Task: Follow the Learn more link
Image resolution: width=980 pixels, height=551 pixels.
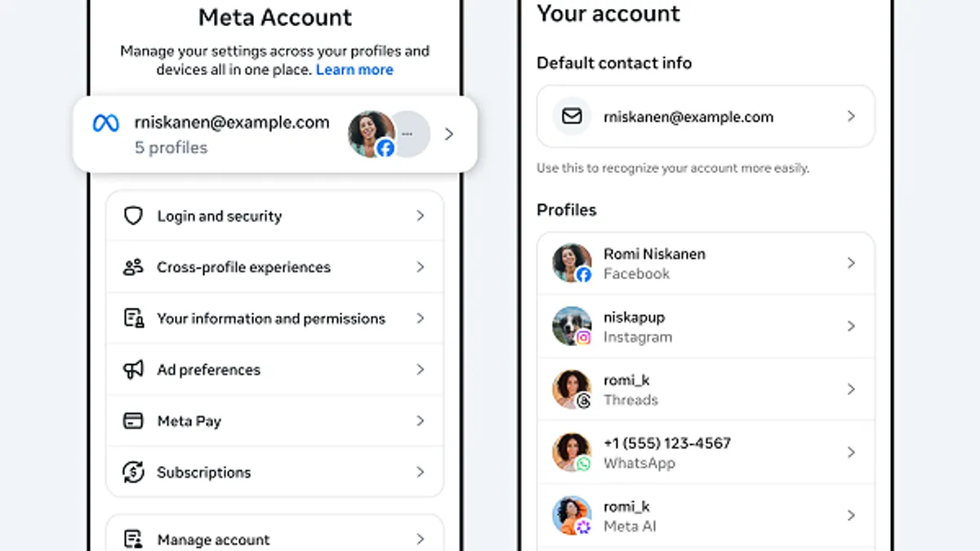Action: [x=354, y=70]
